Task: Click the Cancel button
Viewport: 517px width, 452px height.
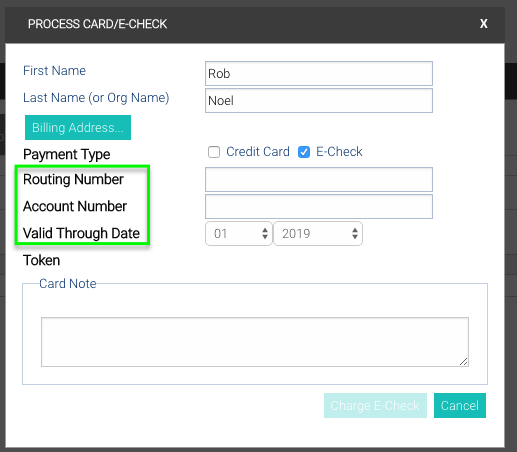Action: click(460, 405)
